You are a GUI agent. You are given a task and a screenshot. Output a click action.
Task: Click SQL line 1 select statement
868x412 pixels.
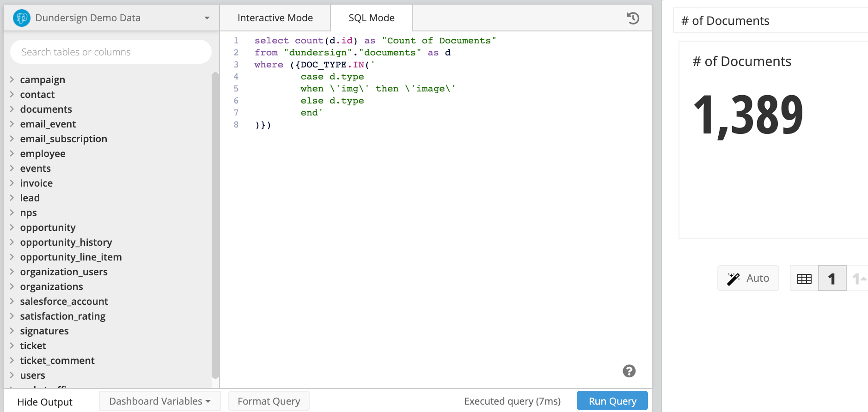click(375, 41)
